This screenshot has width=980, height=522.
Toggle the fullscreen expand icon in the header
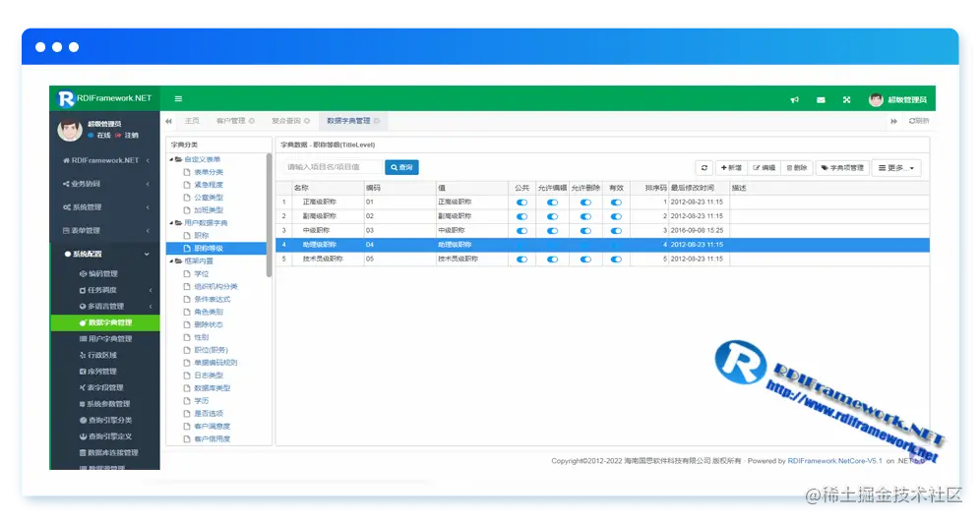coord(846,100)
